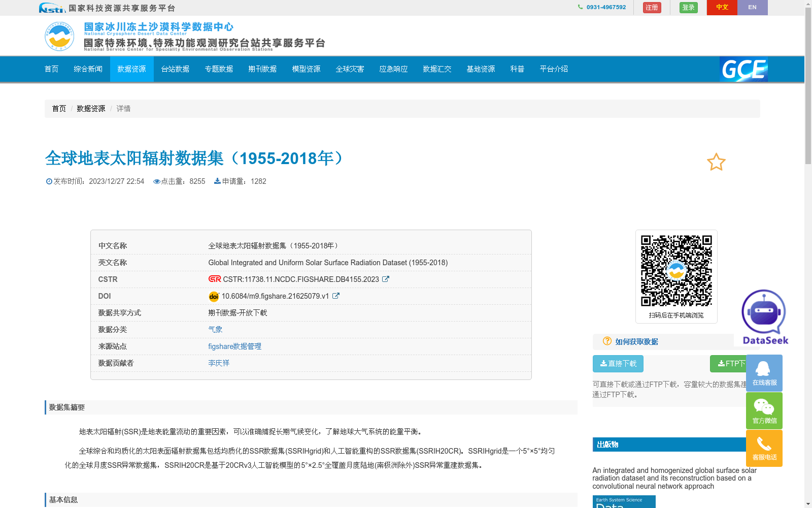Click the DOI 10.6084 figshare link
Screen dimensions: 812x508
pos(275,296)
